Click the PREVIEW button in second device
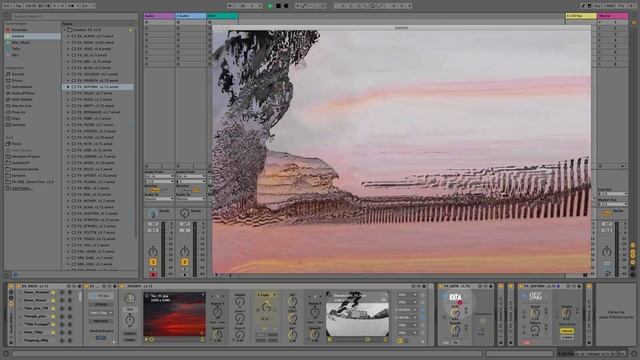The image size is (640, 360). click(101, 321)
